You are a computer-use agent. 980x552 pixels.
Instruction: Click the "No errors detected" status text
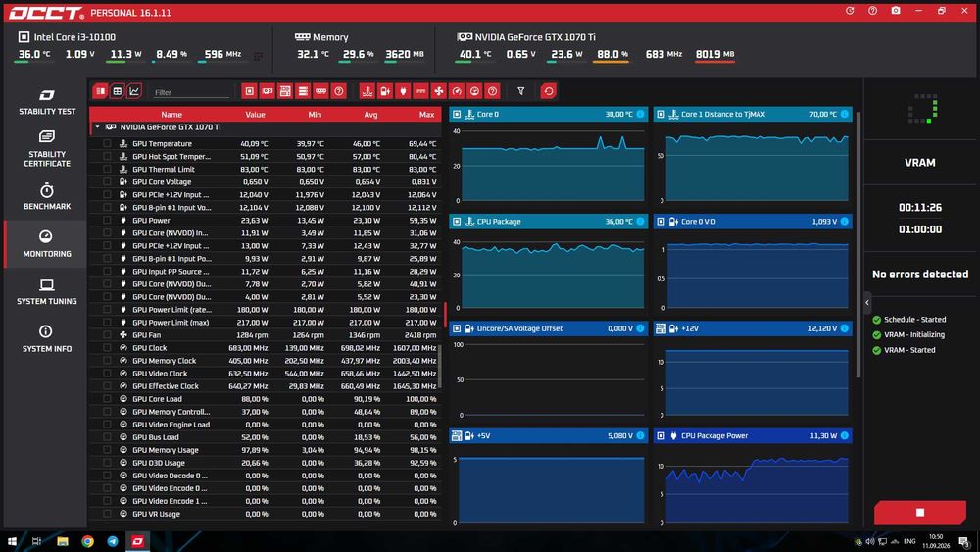point(920,274)
